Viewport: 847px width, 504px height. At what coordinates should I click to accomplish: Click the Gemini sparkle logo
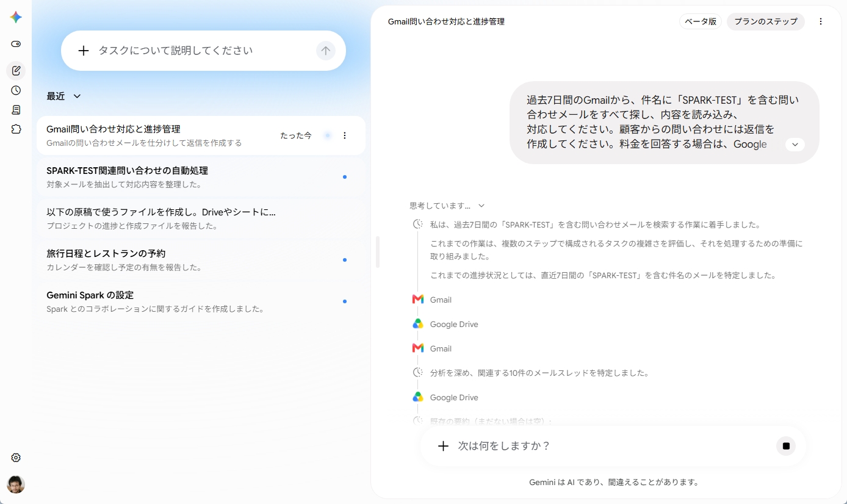click(x=16, y=17)
